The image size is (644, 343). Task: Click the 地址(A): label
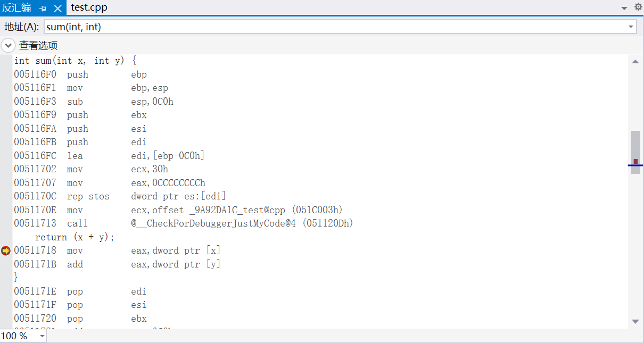click(x=21, y=27)
